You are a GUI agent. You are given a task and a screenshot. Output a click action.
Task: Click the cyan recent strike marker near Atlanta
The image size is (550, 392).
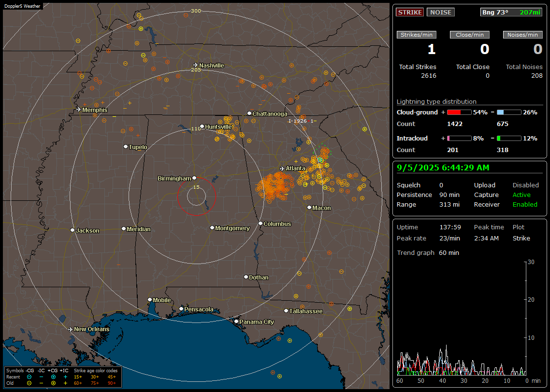(x=320, y=160)
